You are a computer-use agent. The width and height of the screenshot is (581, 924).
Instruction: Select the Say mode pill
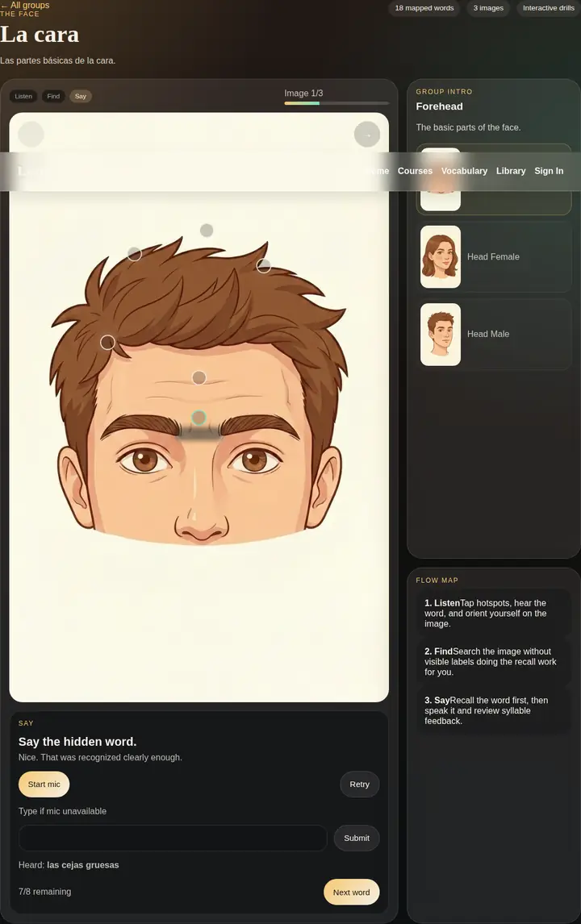(81, 97)
